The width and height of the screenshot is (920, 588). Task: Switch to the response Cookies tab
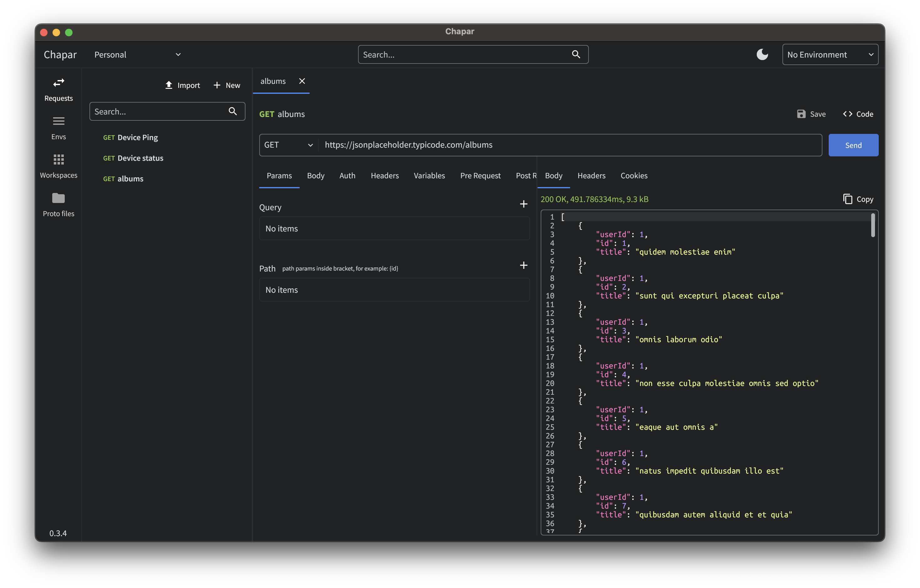coord(634,176)
